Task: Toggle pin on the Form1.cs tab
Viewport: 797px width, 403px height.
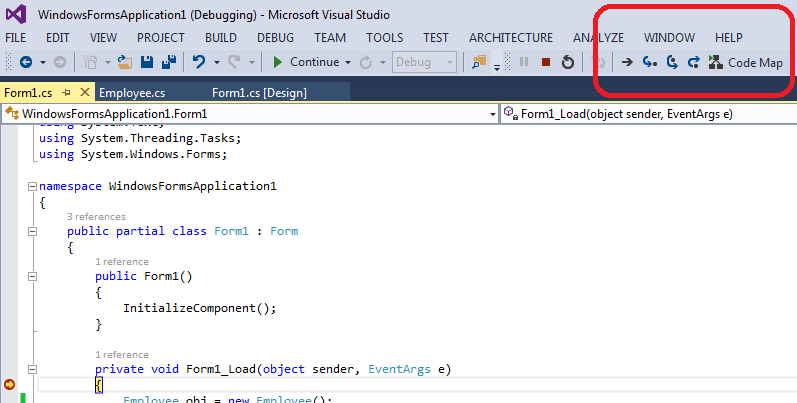Action: [67, 92]
